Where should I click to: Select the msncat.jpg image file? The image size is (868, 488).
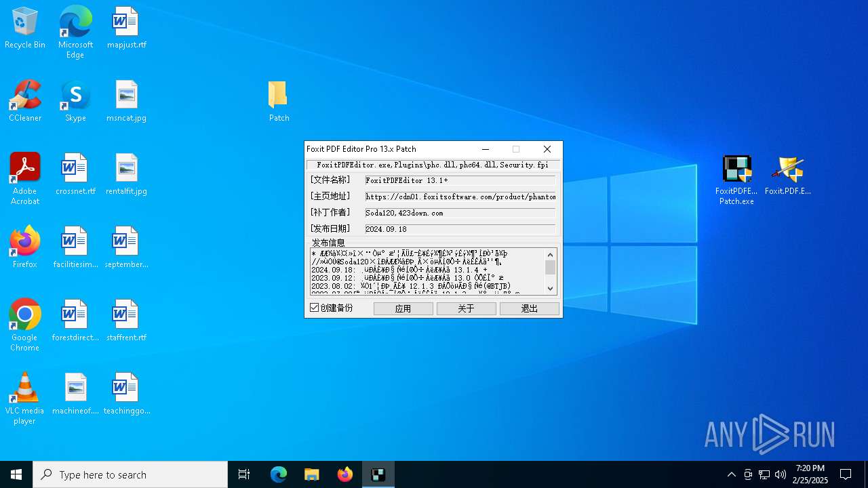(126, 102)
